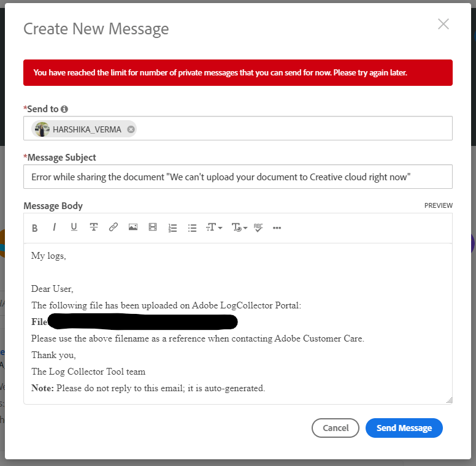Click into the Message Subject field
476x466 pixels.
point(238,177)
